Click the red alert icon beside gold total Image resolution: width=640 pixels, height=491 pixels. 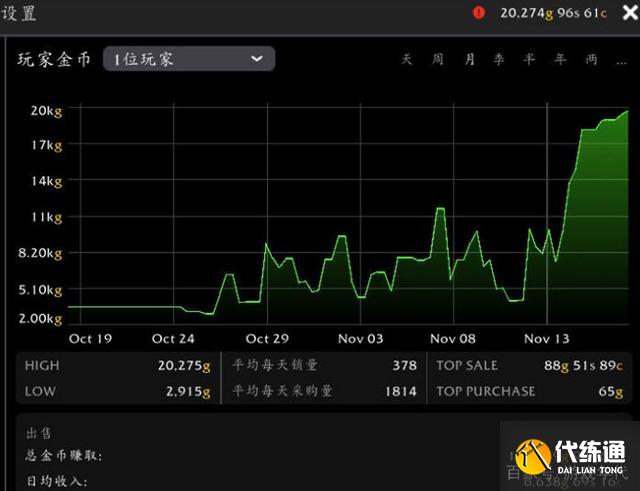tap(478, 12)
